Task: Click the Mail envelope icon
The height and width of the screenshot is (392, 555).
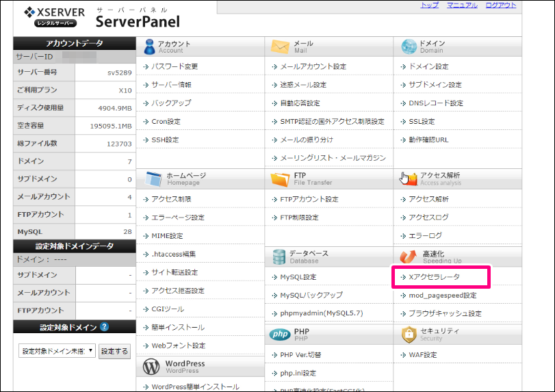Action: click(x=280, y=47)
